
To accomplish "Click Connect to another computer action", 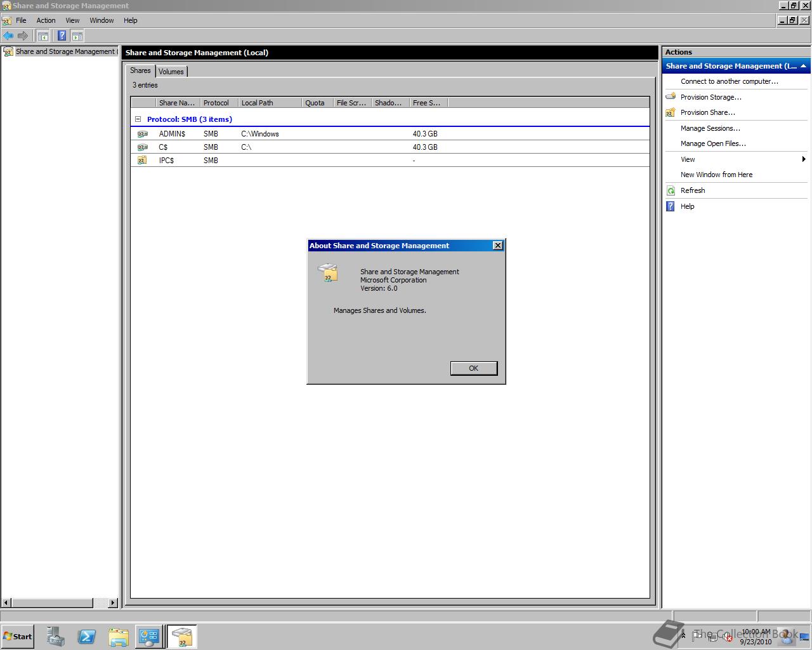I will click(730, 81).
